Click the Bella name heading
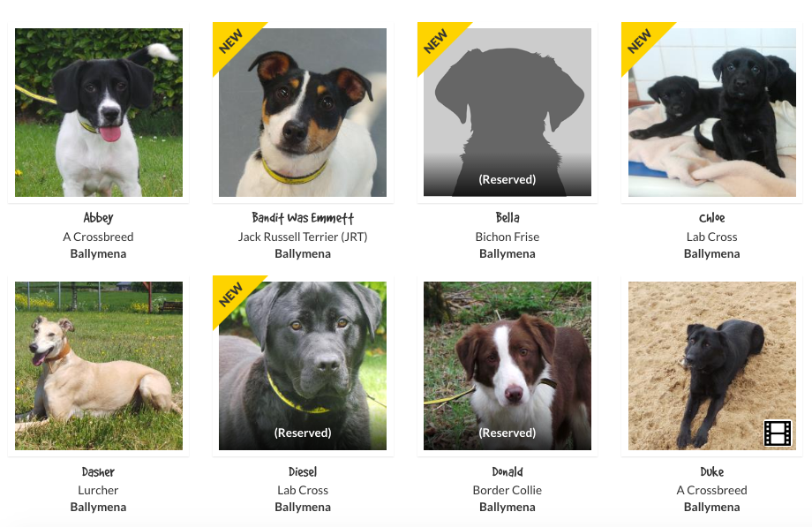This screenshot has width=812, height=527. [x=507, y=218]
